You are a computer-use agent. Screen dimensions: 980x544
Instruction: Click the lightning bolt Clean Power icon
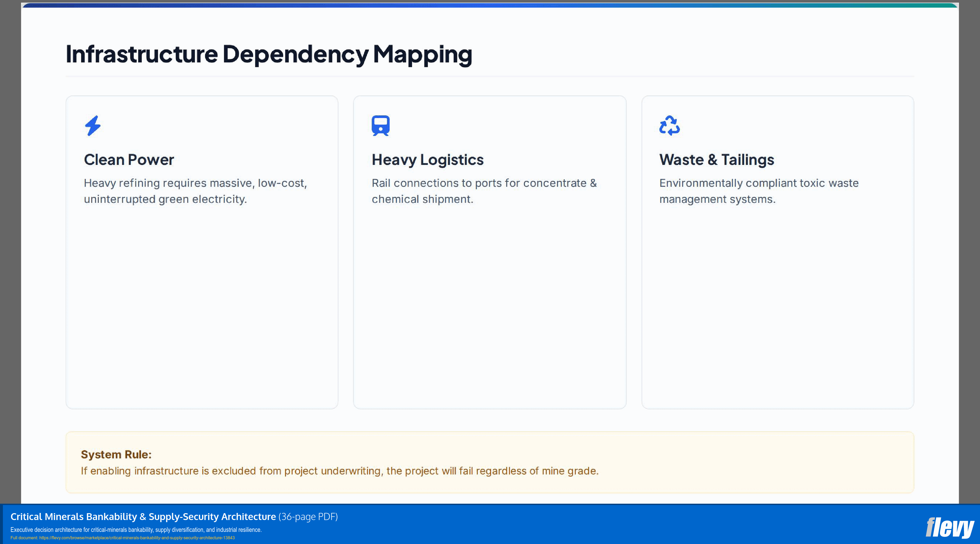92,126
